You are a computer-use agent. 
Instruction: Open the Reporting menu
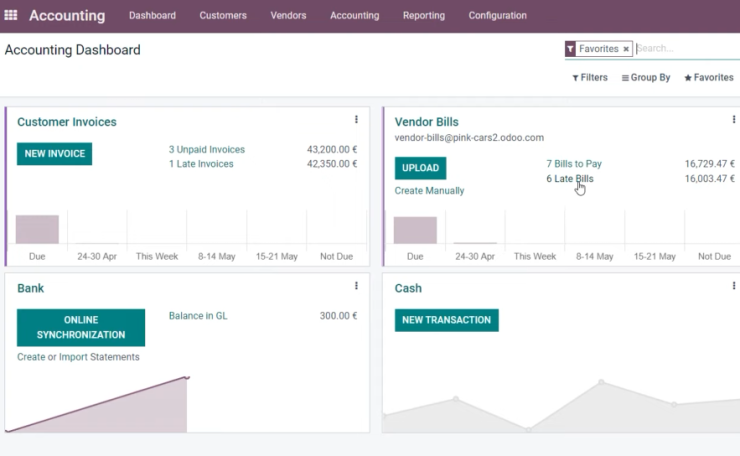(424, 16)
